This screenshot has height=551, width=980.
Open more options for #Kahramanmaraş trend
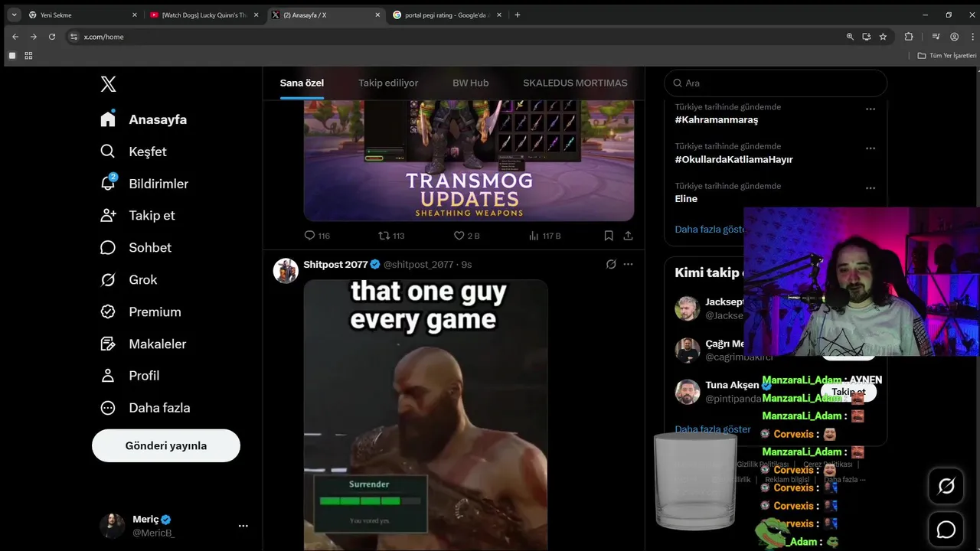(871, 109)
